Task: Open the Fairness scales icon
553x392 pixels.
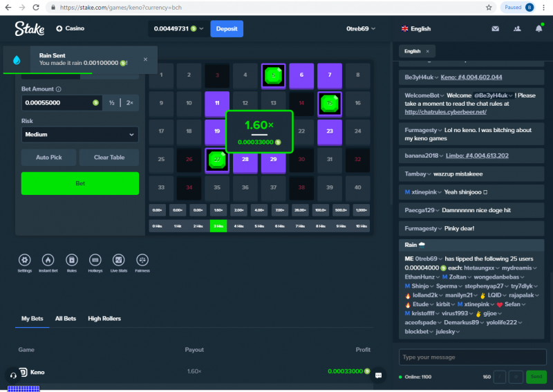Action: point(142,261)
